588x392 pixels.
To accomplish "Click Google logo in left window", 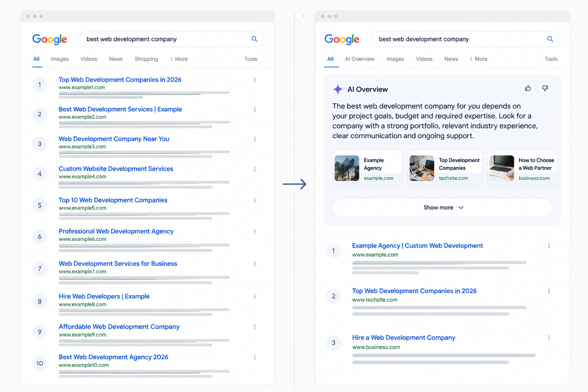I will point(49,39).
